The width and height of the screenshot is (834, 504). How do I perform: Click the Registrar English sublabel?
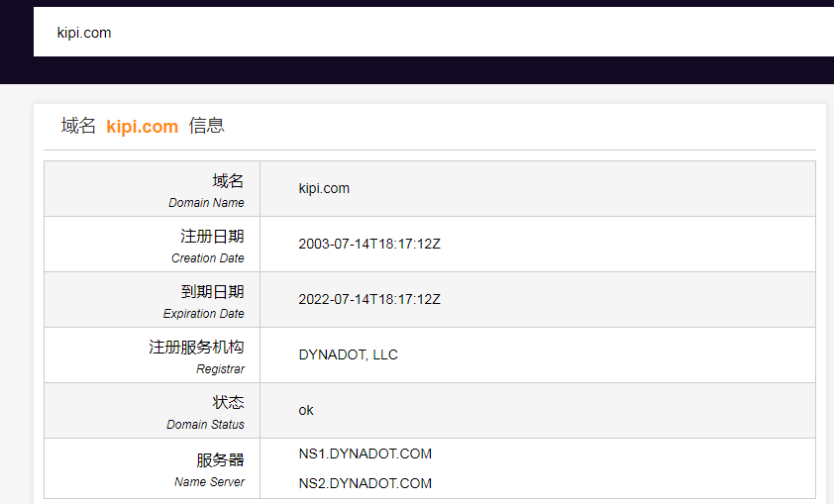click(220, 369)
